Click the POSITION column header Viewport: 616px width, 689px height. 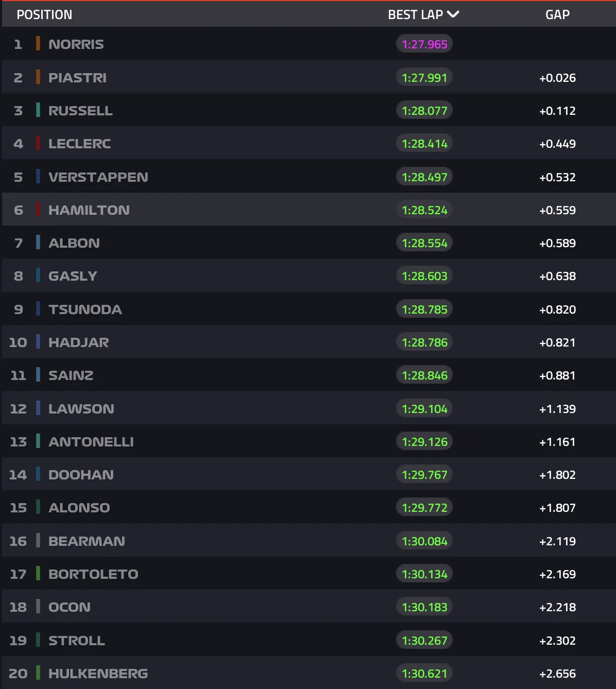pos(44,14)
